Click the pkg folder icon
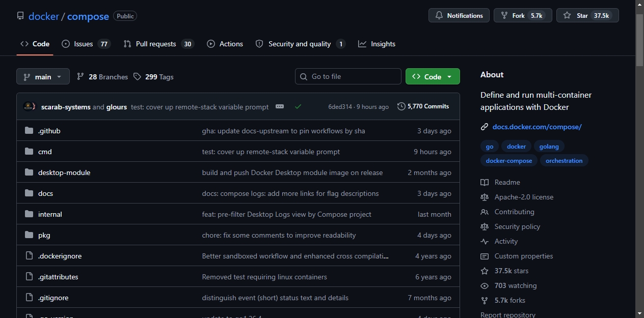Image resolution: width=644 pixels, height=318 pixels. coord(29,235)
